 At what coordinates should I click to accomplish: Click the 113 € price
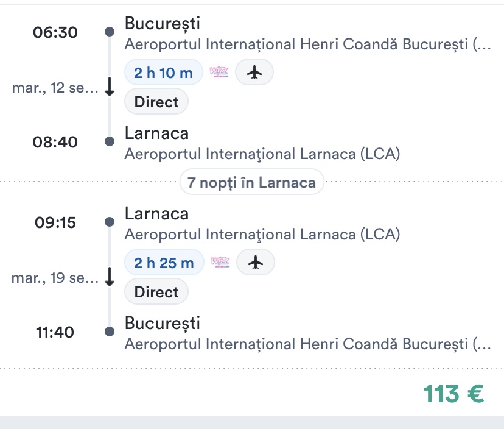[x=453, y=394]
